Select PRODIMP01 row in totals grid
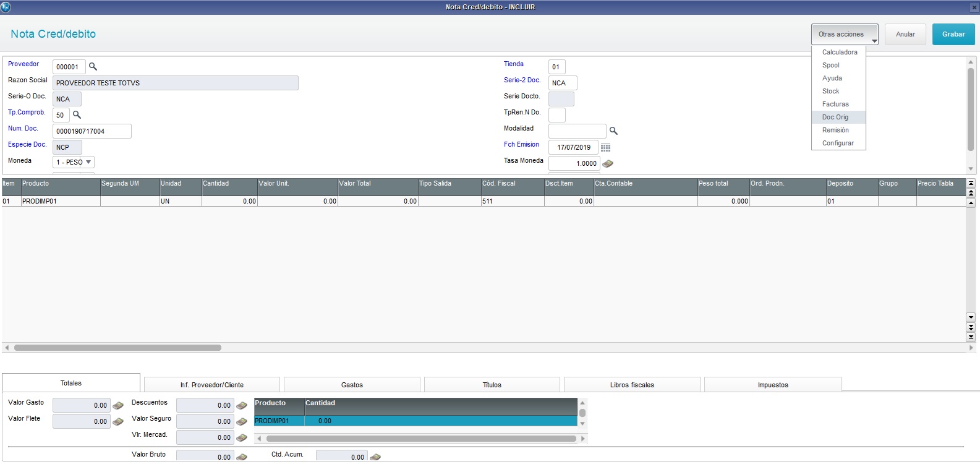Viewport: 980px width, 464px height. click(415, 421)
